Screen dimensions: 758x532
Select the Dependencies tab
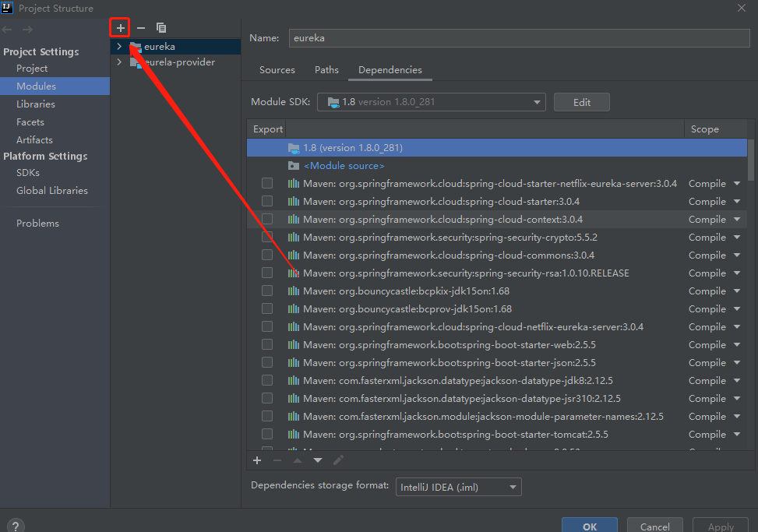coord(390,70)
